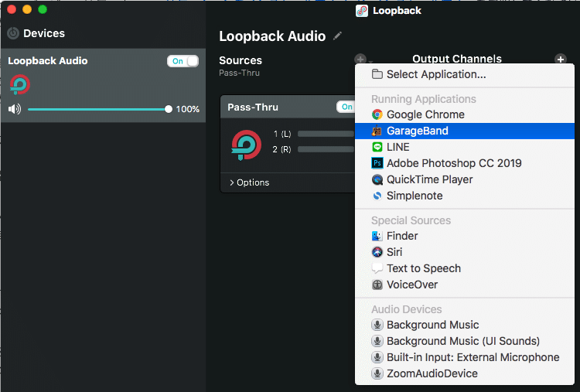The image size is (580, 392).
Task: Expand the Pass-Thru Options section
Action: click(x=250, y=182)
